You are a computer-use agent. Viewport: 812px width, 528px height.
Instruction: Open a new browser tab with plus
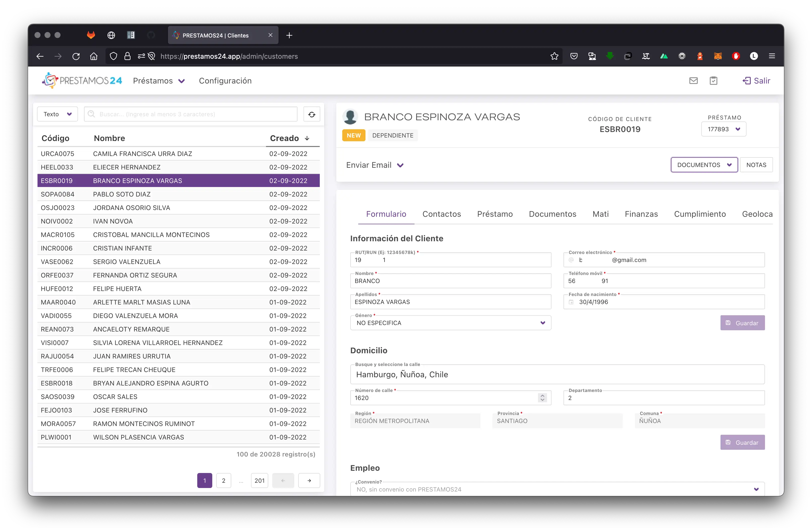click(289, 35)
